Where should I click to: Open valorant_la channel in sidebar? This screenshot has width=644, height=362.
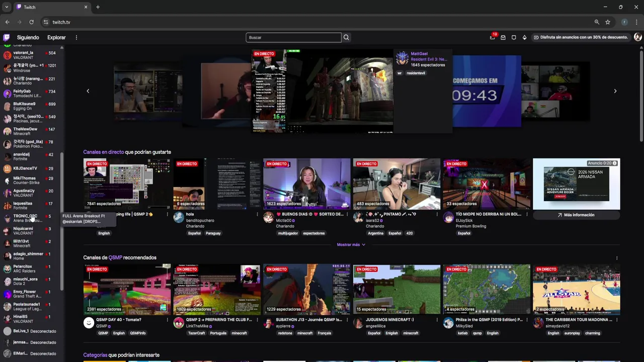point(30,55)
